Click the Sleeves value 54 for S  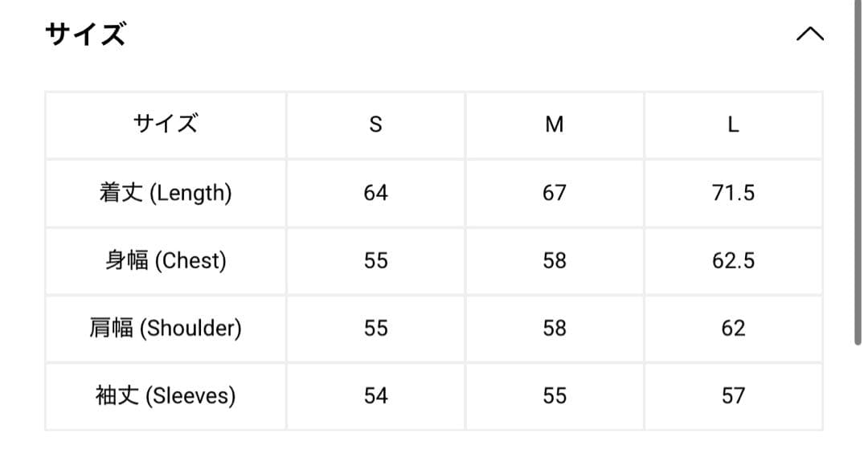click(x=375, y=395)
